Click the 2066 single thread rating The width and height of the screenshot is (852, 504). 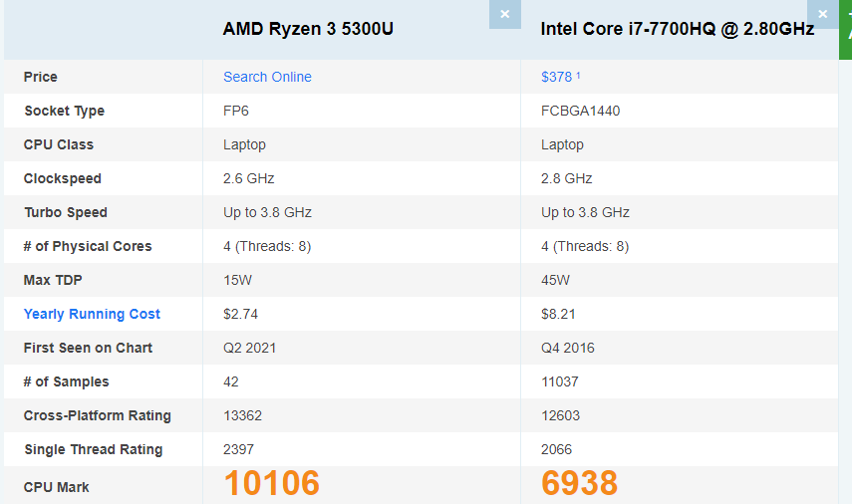556,449
